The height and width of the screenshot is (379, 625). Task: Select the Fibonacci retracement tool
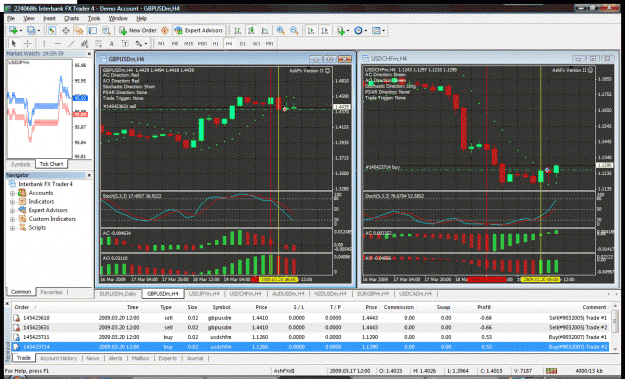[x=98, y=43]
